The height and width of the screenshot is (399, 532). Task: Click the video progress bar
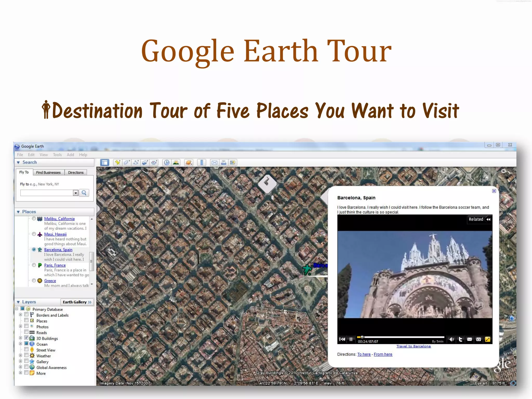401,337
